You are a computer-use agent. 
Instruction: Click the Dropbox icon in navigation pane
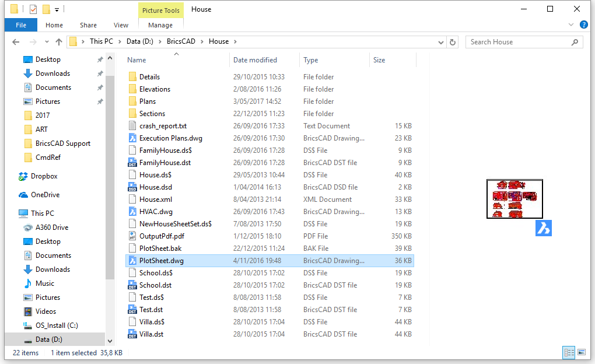pyautogui.click(x=23, y=177)
